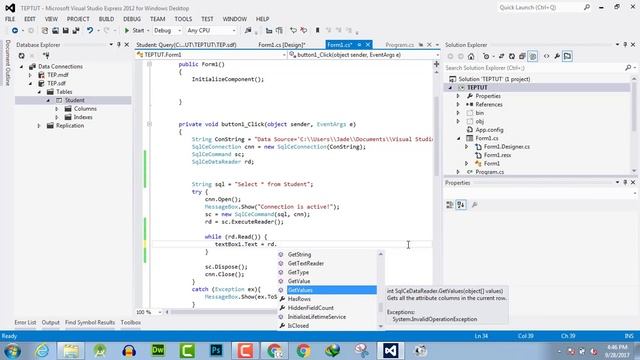
Task: Click Refresh icon in Solution Explorer
Action: (x=512, y=56)
